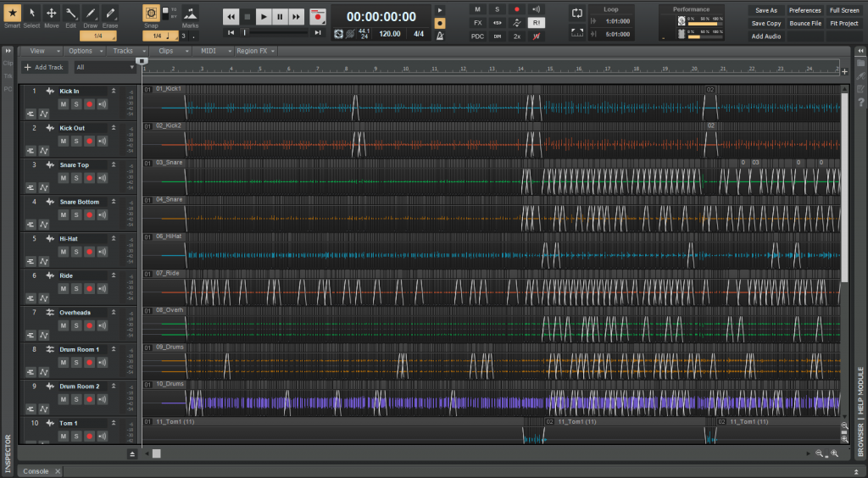Toggle global Mute (M) in mix module
Screen dimensions: 868x478
[477, 9]
